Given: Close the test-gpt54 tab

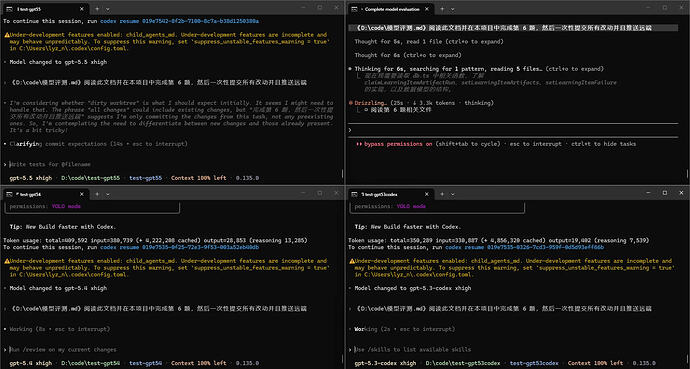Looking at the screenshot, I should click(81, 194).
